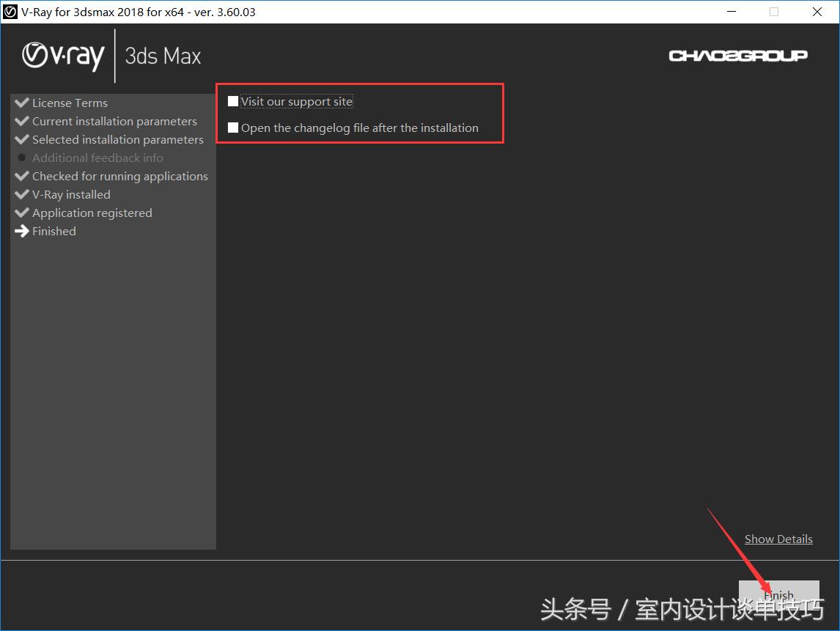Select 'Current installation parameters' step
Viewport: 840px width, 631px height.
pos(114,121)
